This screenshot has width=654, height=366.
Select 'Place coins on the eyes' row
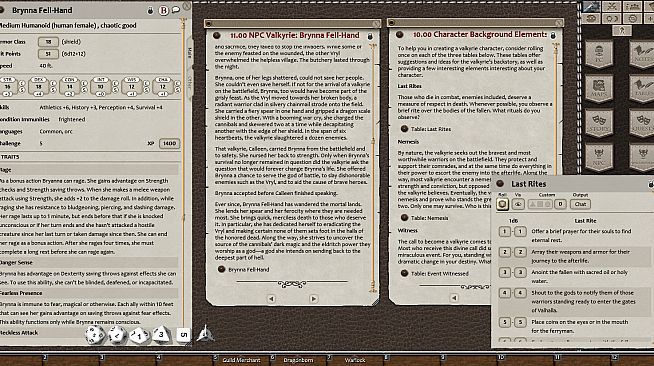pyautogui.click(x=574, y=326)
